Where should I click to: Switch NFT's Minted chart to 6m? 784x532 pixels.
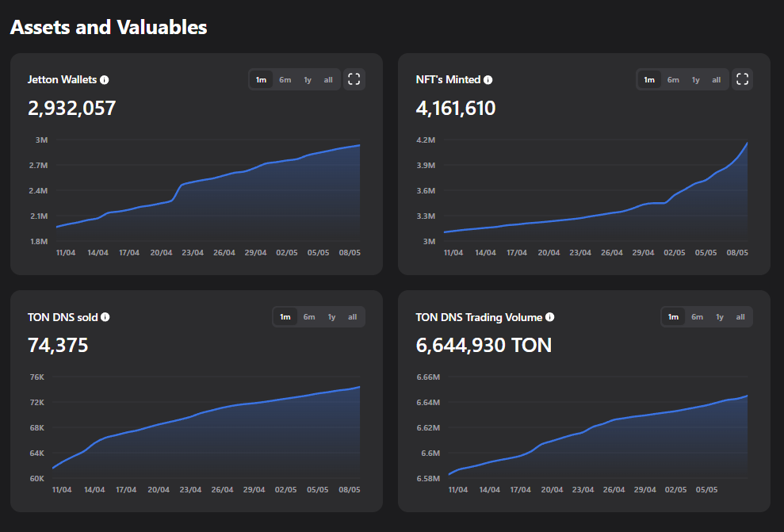point(673,80)
